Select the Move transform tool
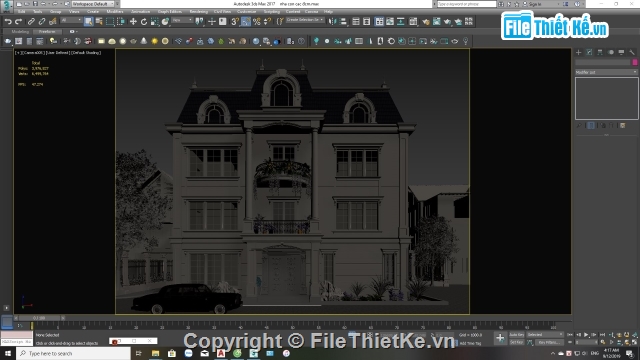 [133, 21]
